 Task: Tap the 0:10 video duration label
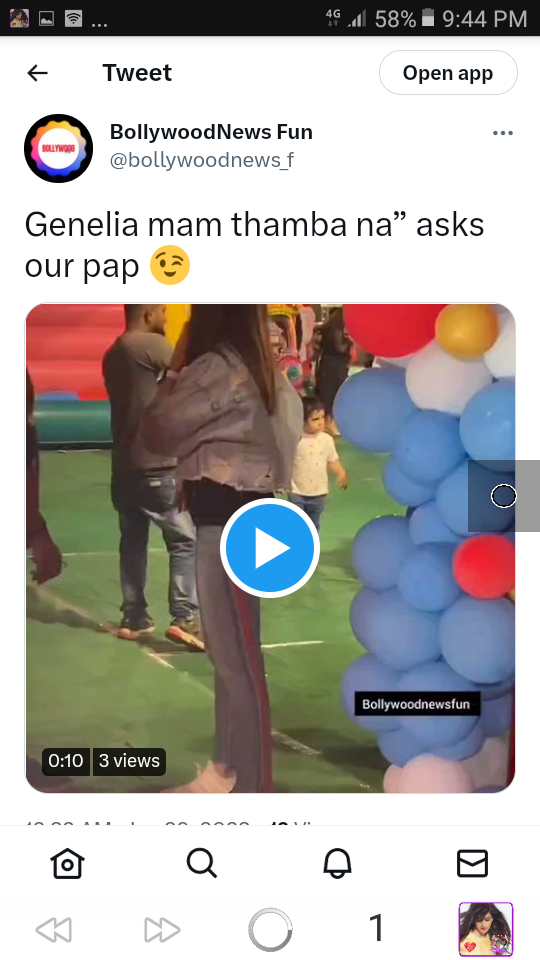[x=66, y=761]
